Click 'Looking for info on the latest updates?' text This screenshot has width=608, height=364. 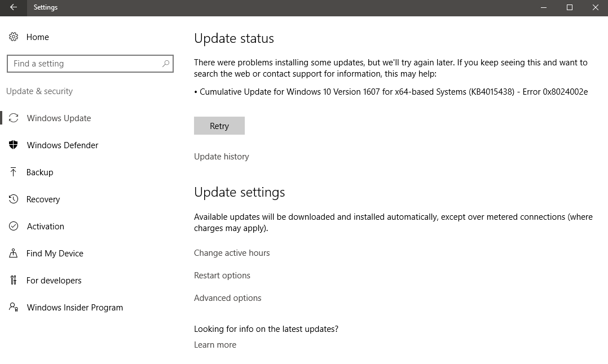266,329
